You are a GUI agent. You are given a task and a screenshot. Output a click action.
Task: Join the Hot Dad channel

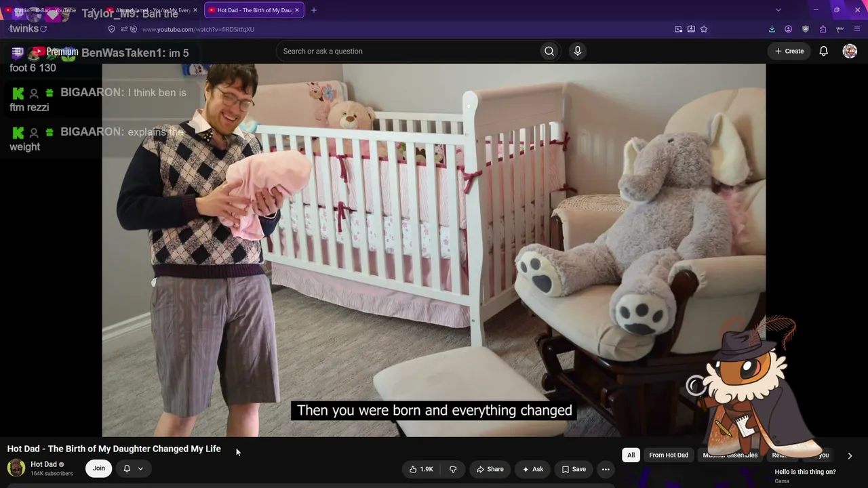99,468
